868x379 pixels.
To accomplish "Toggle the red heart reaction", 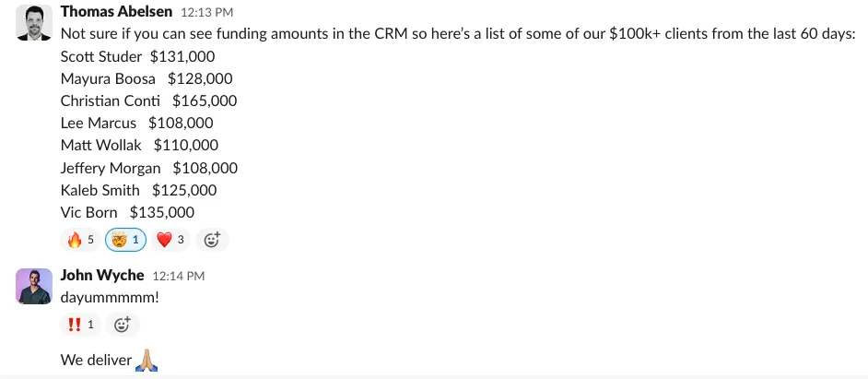I will (171, 240).
